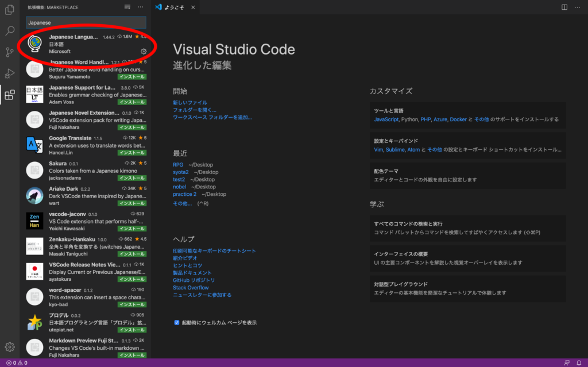588x367 pixels.
Task: Click ワークスペース フォルダーを追加 link
Action: 212,118
